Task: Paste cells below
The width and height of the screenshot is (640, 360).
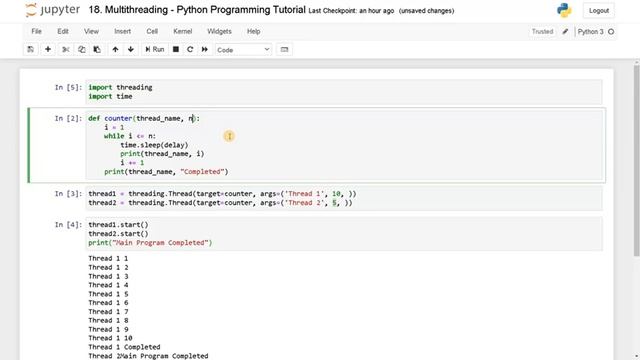Action: [97, 49]
